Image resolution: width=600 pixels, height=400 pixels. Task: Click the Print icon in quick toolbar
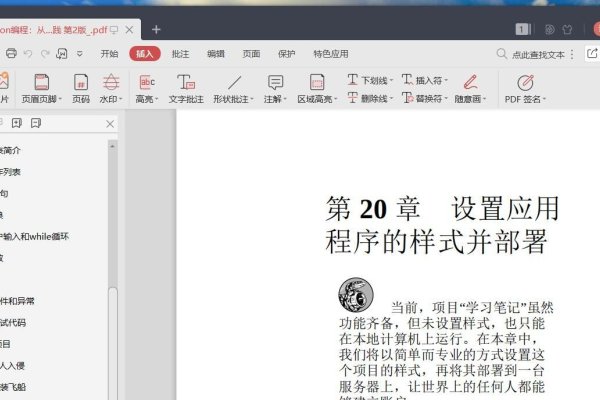11,53
